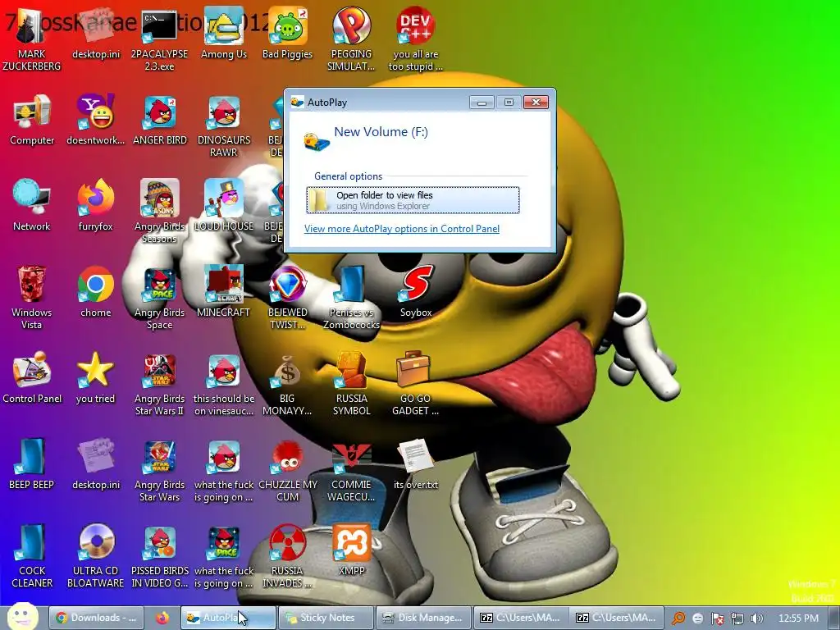Click the smiley Start button
The image size is (840, 630).
tap(22, 616)
